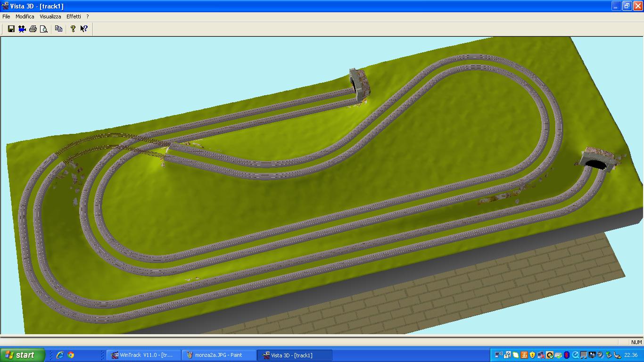Viewport: 644px width, 362px height.
Task: Open the ? help menu
Action: point(88,16)
